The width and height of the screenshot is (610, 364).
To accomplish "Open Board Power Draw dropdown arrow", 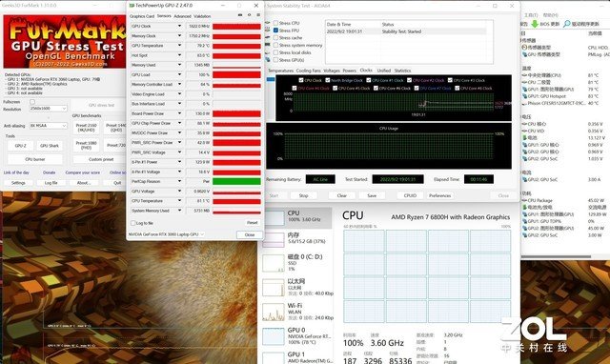I will point(179,113).
